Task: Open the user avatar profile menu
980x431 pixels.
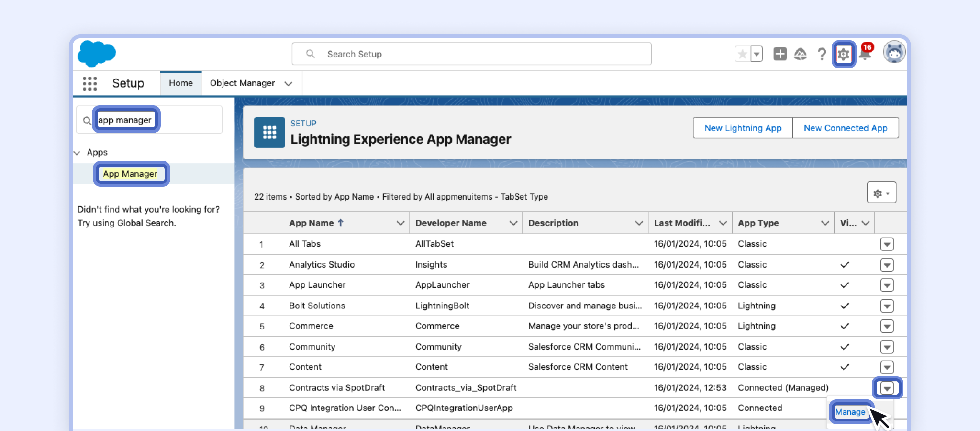Action: click(x=894, y=53)
